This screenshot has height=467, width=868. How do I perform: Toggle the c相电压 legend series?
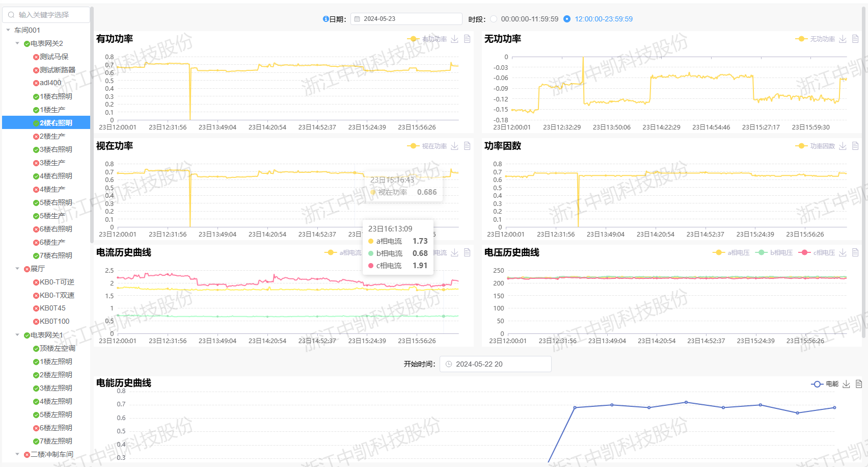(x=817, y=253)
